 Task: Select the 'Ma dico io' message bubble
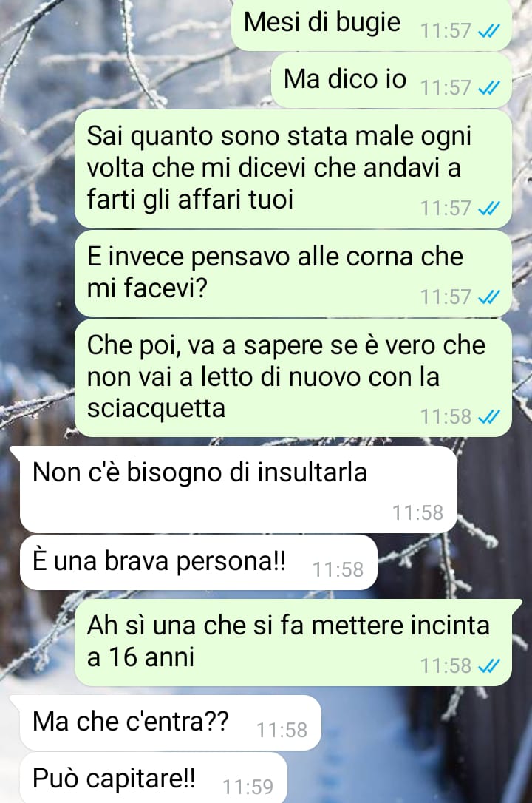(x=392, y=81)
